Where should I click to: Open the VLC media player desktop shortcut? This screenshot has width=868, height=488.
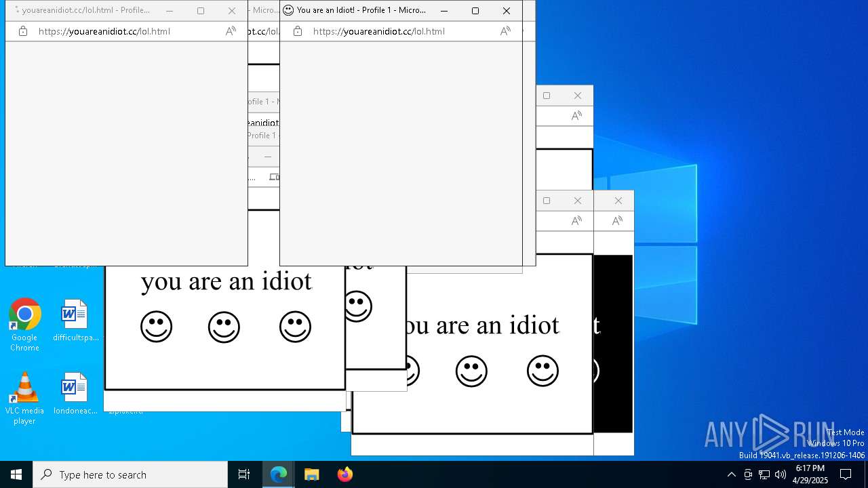tap(24, 399)
